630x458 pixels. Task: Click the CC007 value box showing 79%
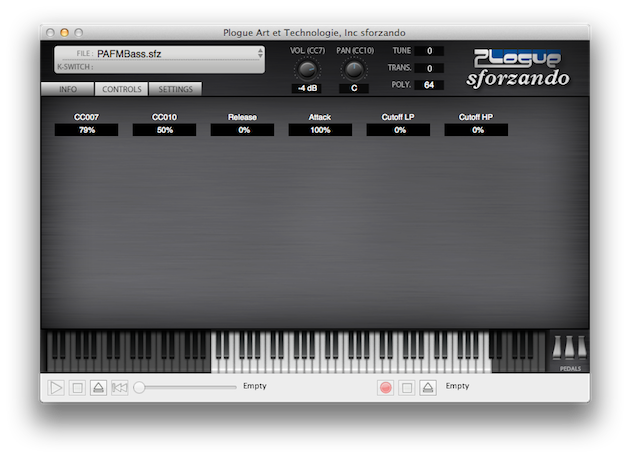point(86,130)
